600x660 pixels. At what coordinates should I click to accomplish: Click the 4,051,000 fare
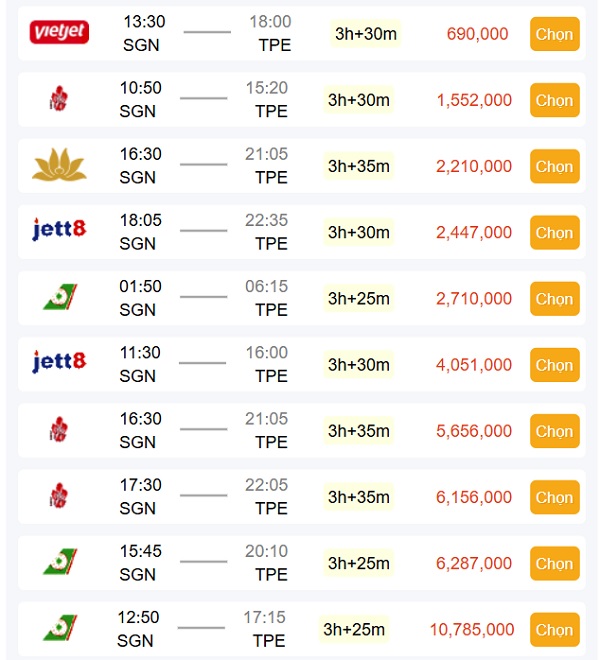click(x=473, y=365)
